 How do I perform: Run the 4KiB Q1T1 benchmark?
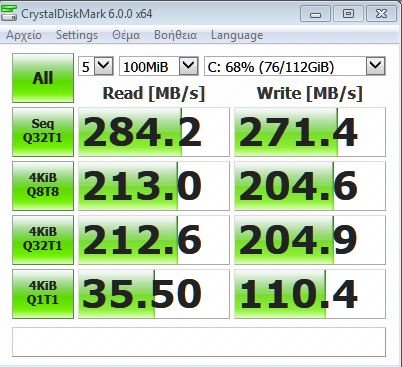43,294
